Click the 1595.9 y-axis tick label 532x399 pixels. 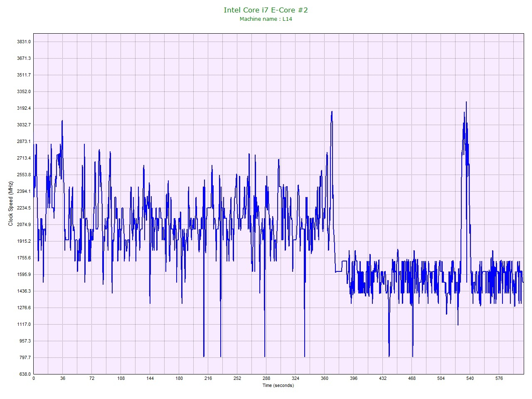(24, 274)
